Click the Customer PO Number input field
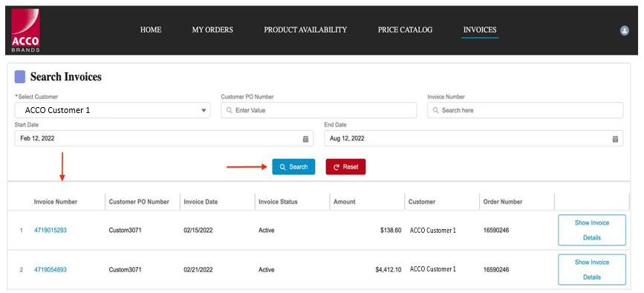 (319, 110)
